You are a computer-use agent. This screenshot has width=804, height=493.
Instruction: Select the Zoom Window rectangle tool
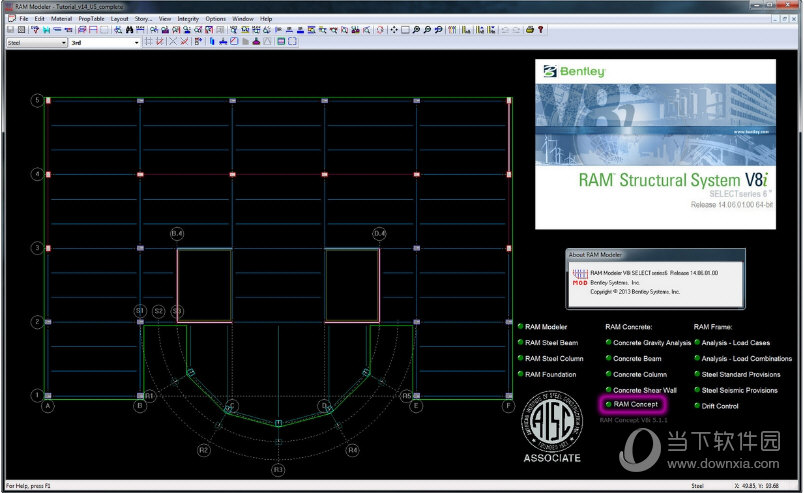click(x=405, y=30)
